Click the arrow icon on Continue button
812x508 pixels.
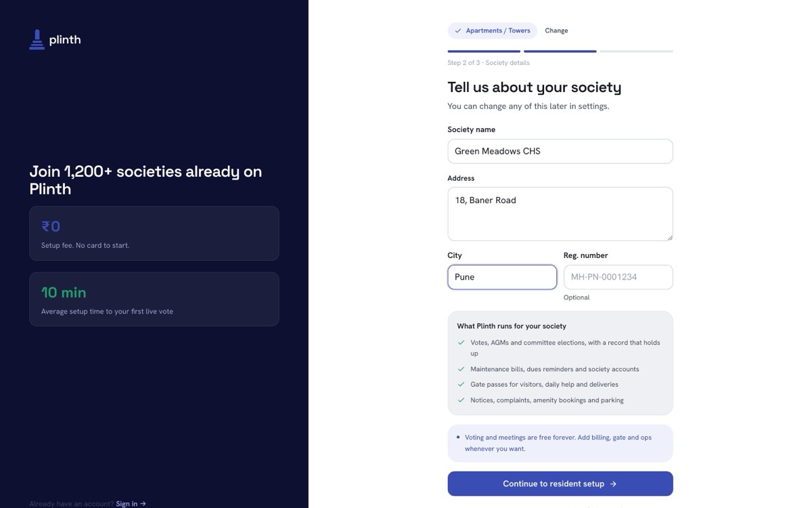[x=613, y=484]
